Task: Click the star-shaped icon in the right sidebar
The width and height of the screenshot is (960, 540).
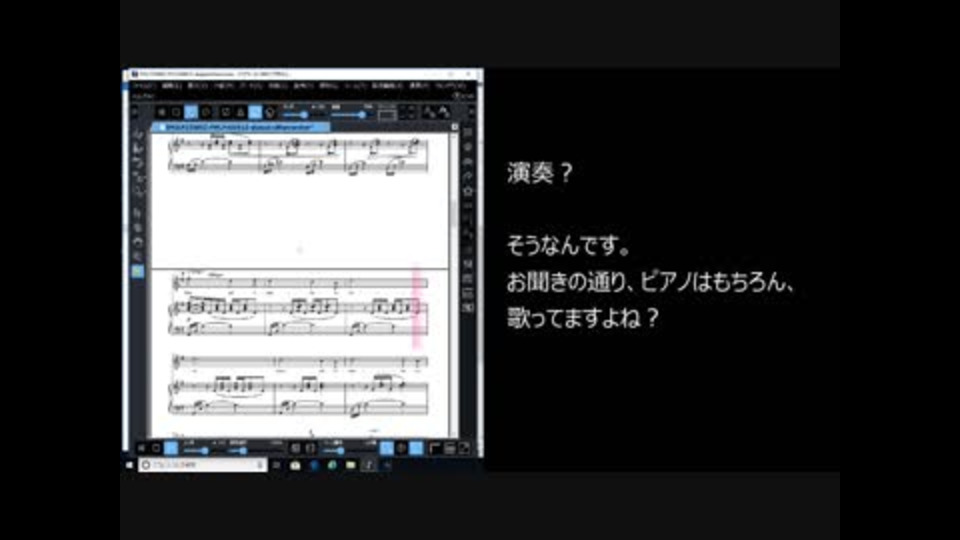Action: coord(468,191)
